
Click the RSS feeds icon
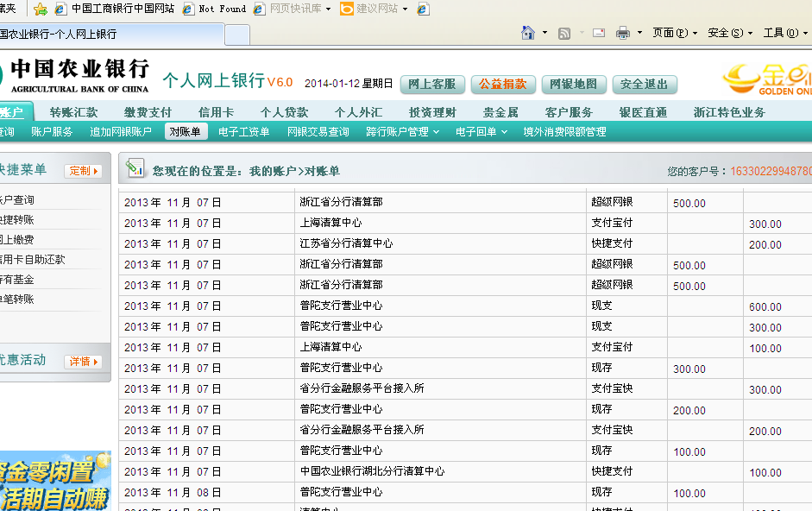click(564, 33)
